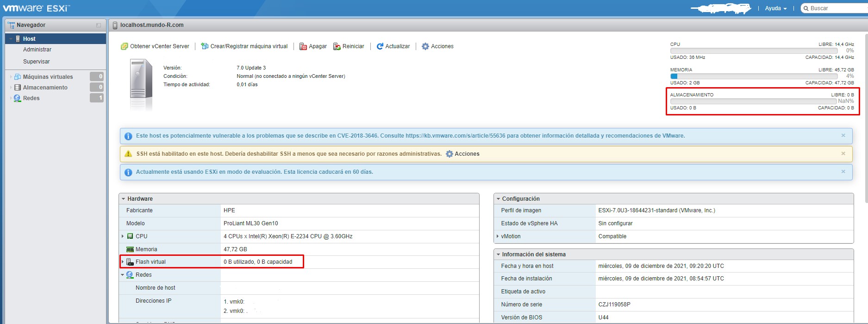Click the SSH warning triangle icon
868x324 pixels.
(x=128, y=154)
